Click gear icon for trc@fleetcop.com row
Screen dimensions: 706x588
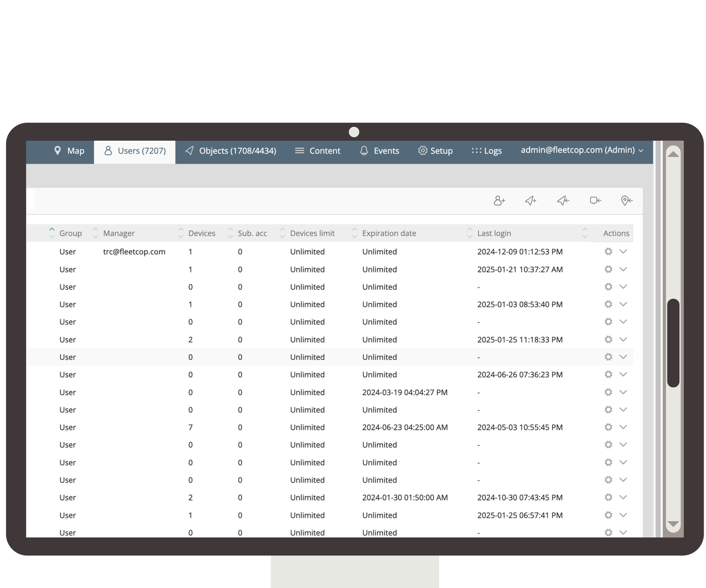point(608,252)
